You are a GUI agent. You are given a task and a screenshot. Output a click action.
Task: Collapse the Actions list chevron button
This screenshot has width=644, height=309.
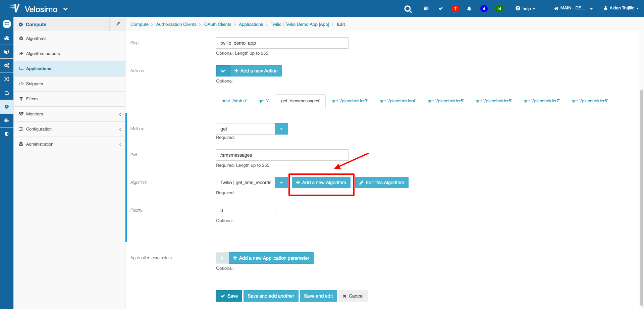coord(223,71)
